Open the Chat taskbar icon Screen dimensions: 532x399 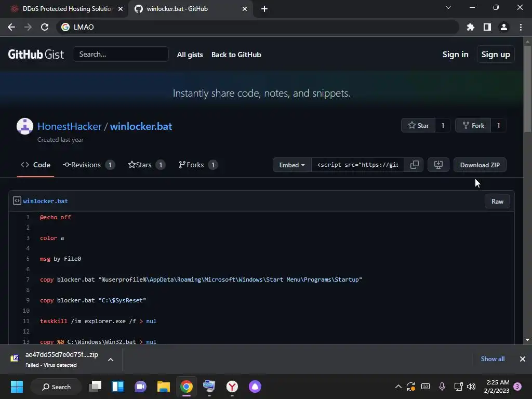point(140,387)
